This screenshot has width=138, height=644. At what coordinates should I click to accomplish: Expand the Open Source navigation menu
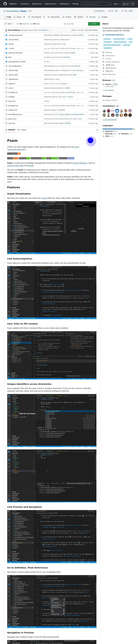[x=51, y=4]
